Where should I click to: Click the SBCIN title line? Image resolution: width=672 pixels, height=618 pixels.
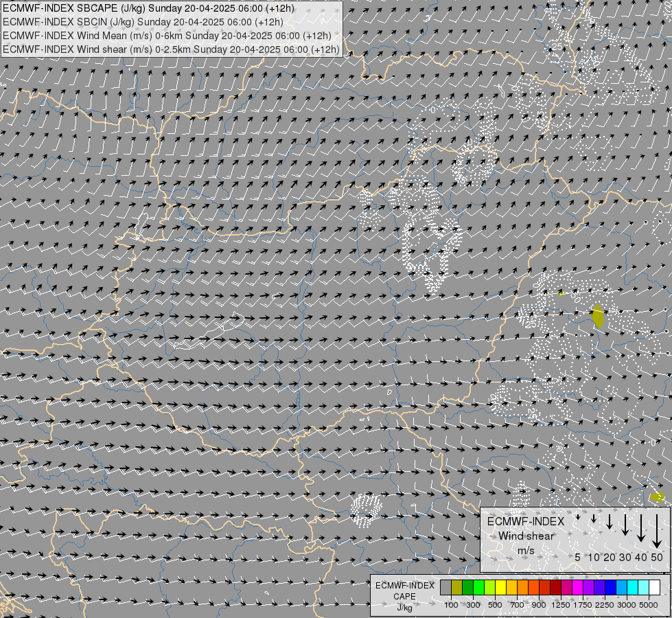pos(143,22)
